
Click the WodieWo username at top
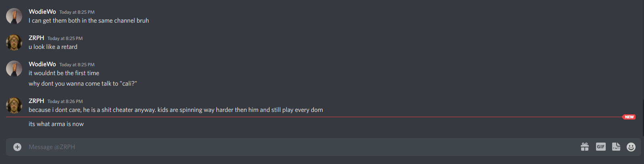pyautogui.click(x=42, y=12)
